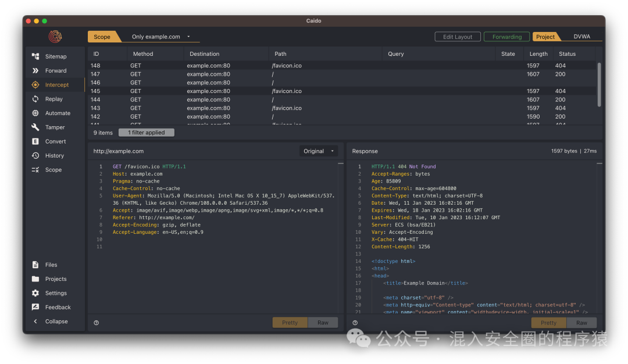
Task: Open History in the sidebar menu
Action: click(55, 155)
